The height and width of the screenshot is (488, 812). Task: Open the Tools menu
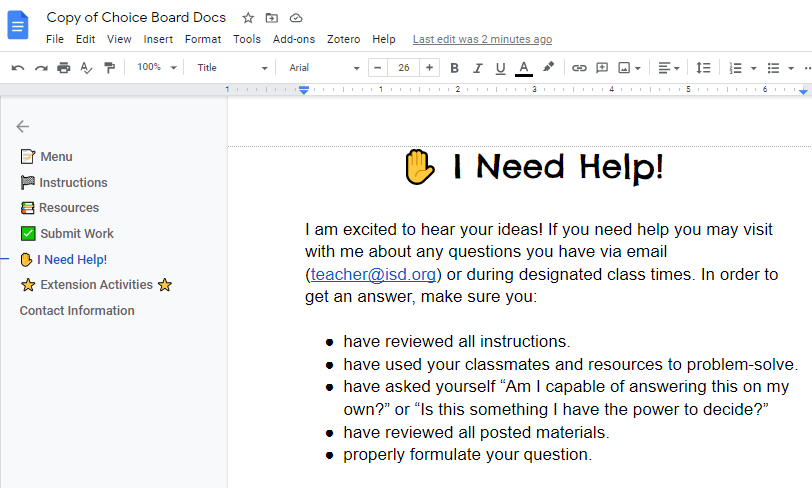(246, 39)
